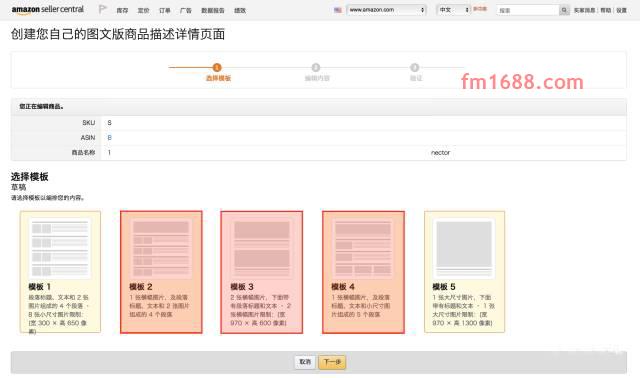Click the magnifier search button
This screenshot has height=378, width=640.
[x=564, y=10]
